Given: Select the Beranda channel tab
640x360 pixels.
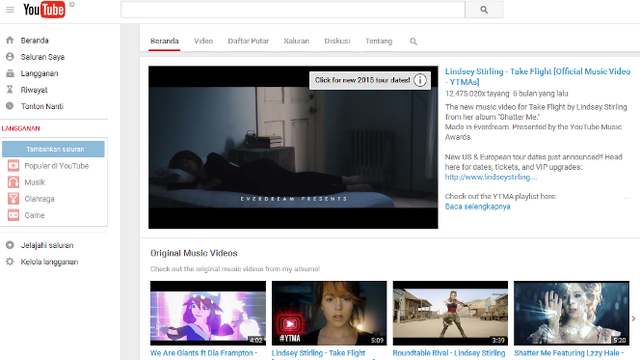Looking at the screenshot, I should pyautogui.click(x=164, y=41).
